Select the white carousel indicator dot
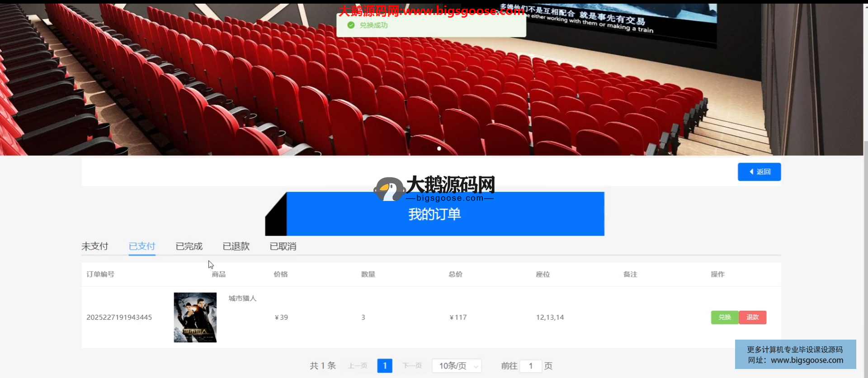868x378 pixels. coord(439,149)
